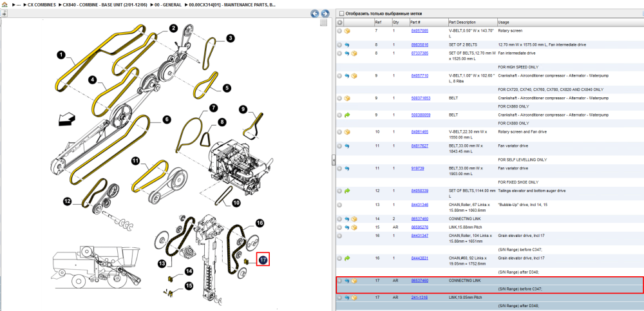
Task: Click green arrow on part 84443831 row
Action: coord(347,258)
